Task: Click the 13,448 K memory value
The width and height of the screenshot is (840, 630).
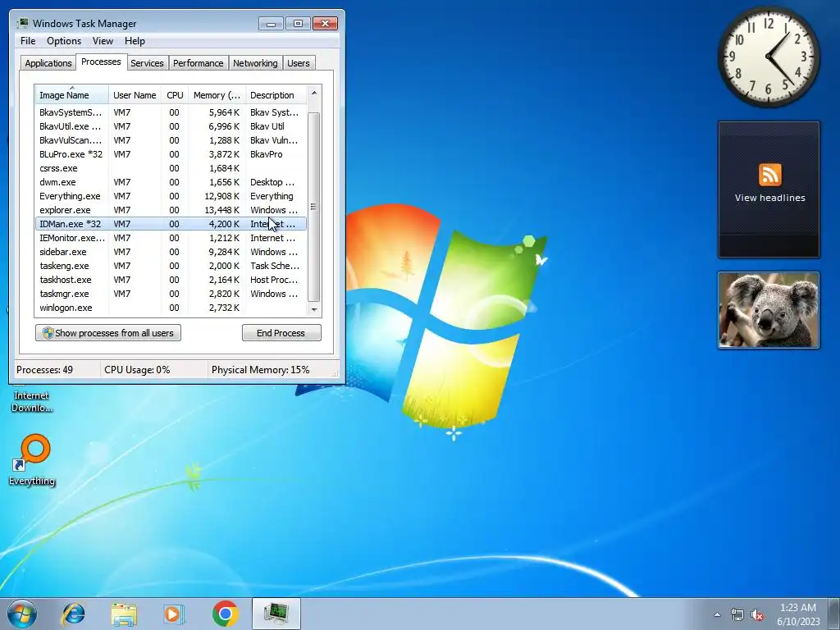Action: (x=222, y=210)
